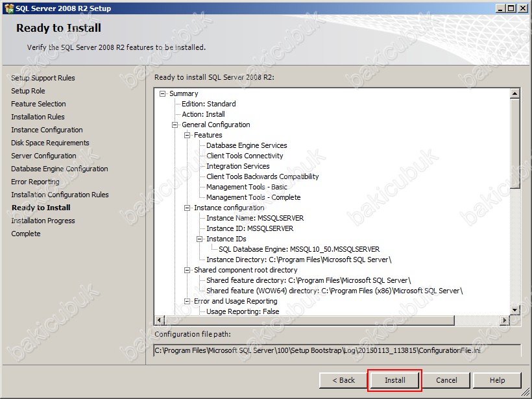Screen dimensions: 532x399
Task: Select Shared component root directory item
Action: pos(246,270)
